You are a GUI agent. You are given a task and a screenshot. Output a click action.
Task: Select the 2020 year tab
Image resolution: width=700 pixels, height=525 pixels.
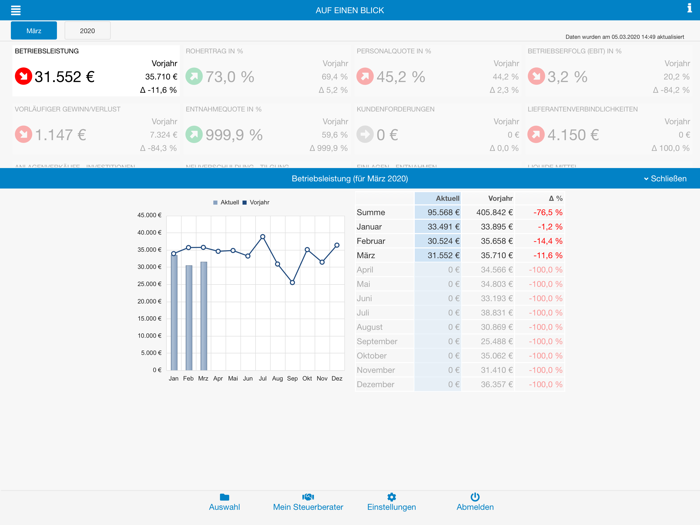tap(87, 31)
